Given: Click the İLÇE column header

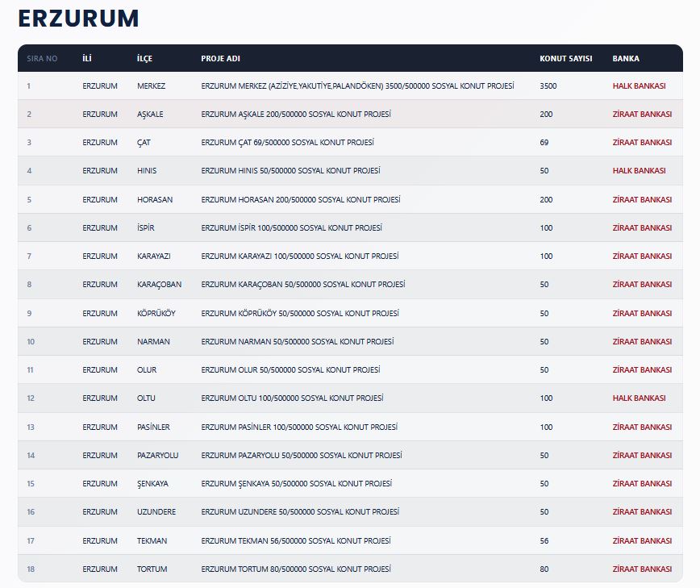Looking at the screenshot, I should coord(144,59).
